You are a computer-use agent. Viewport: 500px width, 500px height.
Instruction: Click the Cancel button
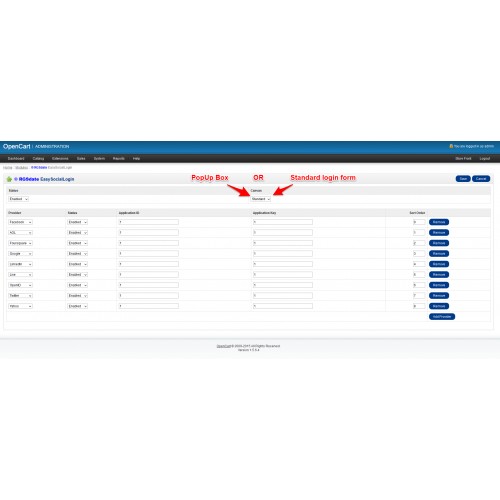tap(481, 179)
